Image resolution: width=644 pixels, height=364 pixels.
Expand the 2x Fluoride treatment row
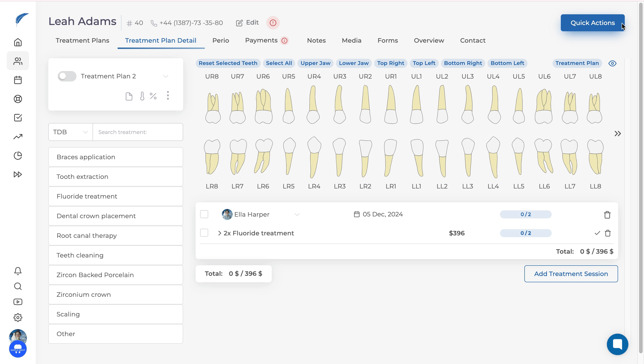[220, 233]
